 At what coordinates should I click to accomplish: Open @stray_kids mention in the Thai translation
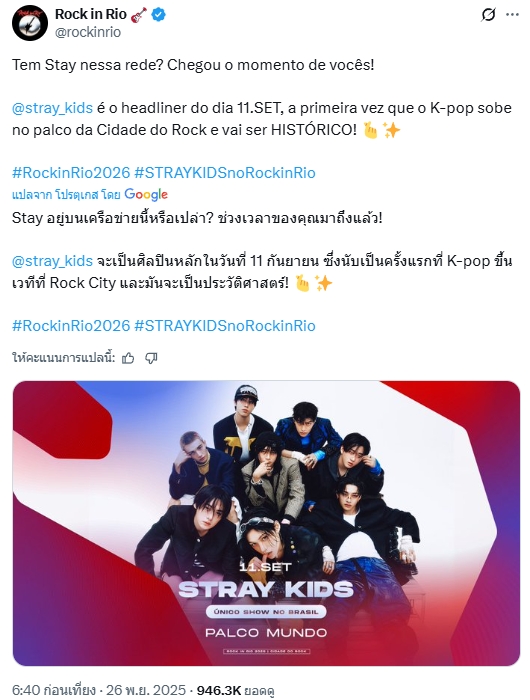click(52, 261)
